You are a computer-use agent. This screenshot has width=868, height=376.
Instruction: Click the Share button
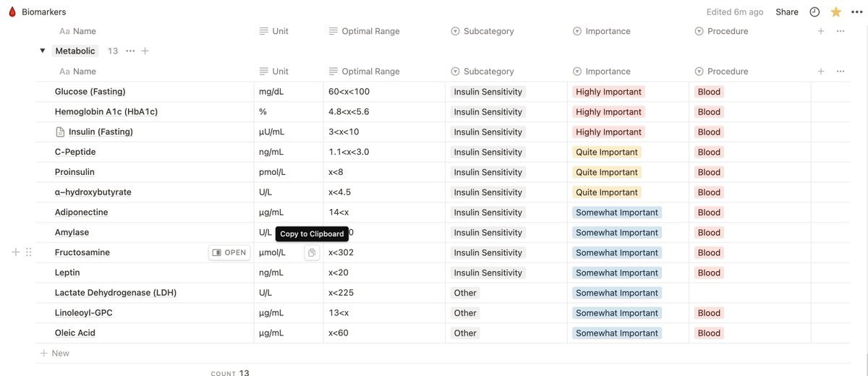click(787, 12)
